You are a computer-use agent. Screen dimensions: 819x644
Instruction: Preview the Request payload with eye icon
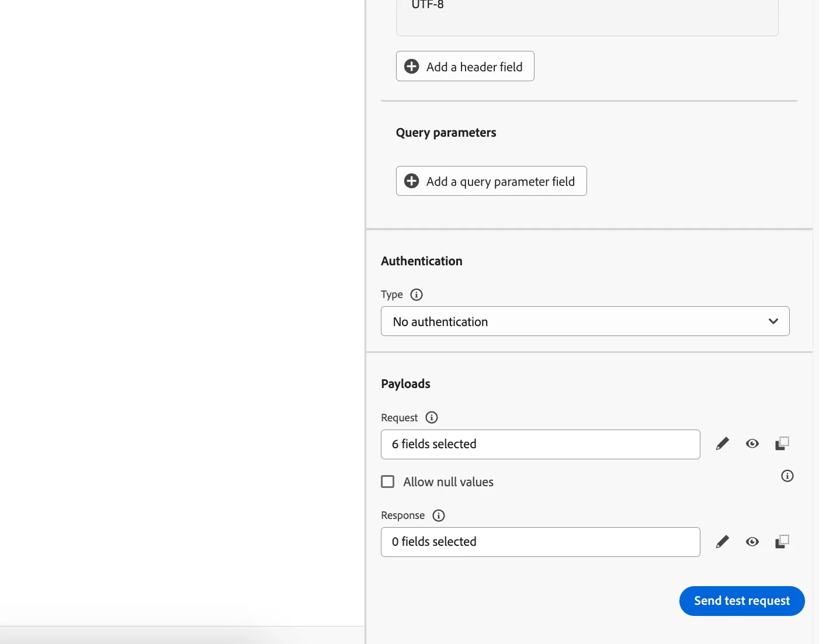[752, 444]
